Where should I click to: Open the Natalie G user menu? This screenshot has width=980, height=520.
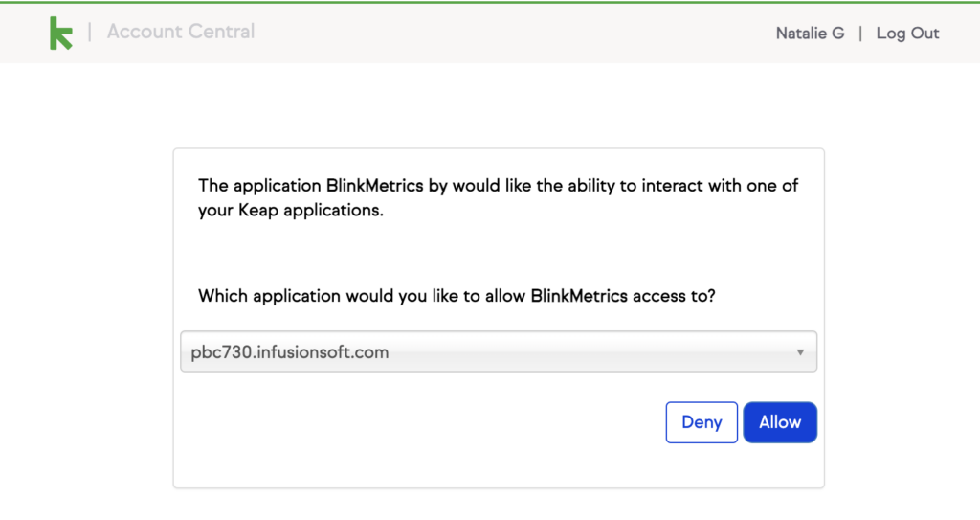810,34
